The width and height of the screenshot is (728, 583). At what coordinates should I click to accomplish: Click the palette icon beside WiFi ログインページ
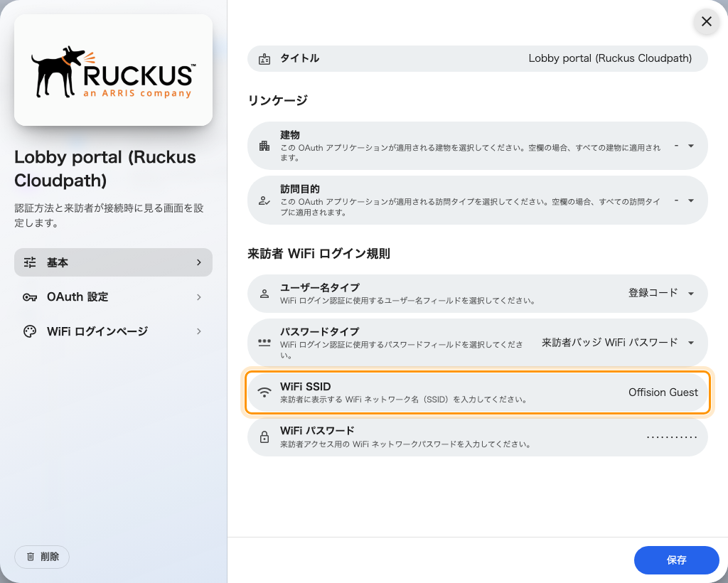click(x=30, y=331)
